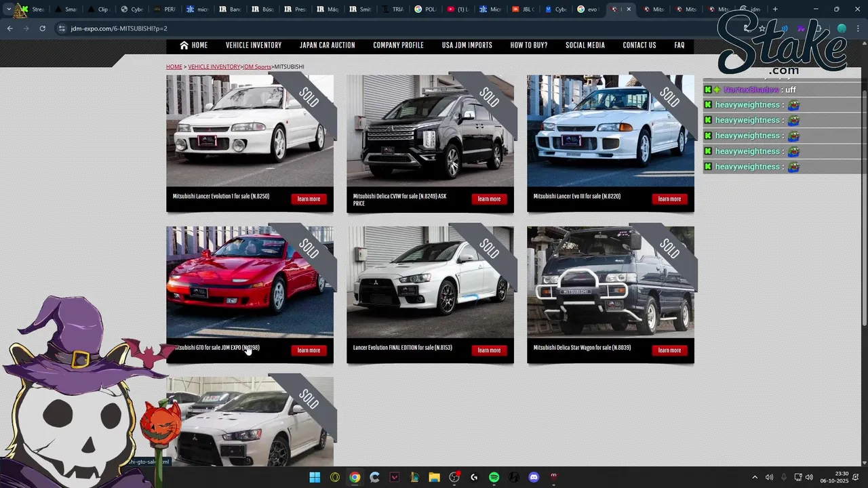Click JDM Sports breadcrumb link

click(x=257, y=67)
